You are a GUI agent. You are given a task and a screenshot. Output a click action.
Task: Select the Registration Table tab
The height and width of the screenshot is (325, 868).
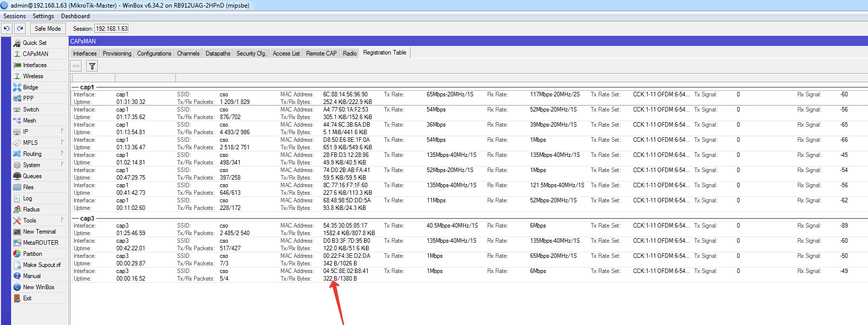click(384, 52)
